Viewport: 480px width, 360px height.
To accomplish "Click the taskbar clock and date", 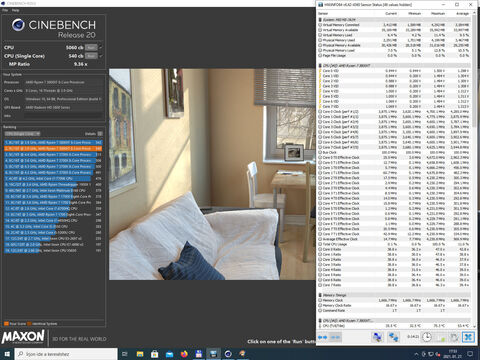I will pos(453,354).
